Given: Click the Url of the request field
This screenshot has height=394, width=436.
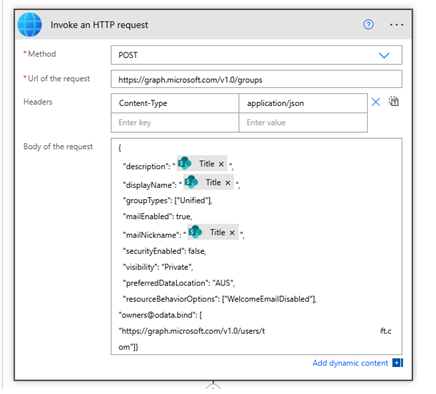Looking at the screenshot, I should click(x=256, y=79).
